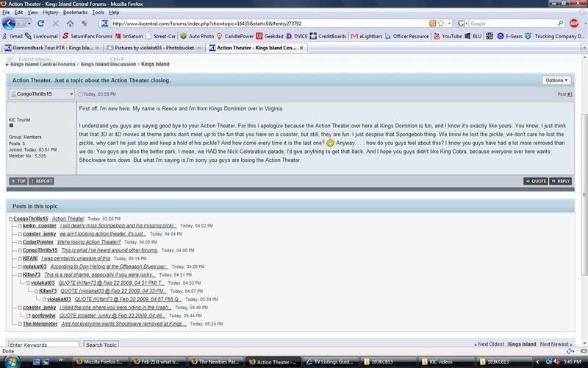Open the Adblock Plus ABP icon
The width and height of the screenshot is (588, 368).
[x=574, y=24]
